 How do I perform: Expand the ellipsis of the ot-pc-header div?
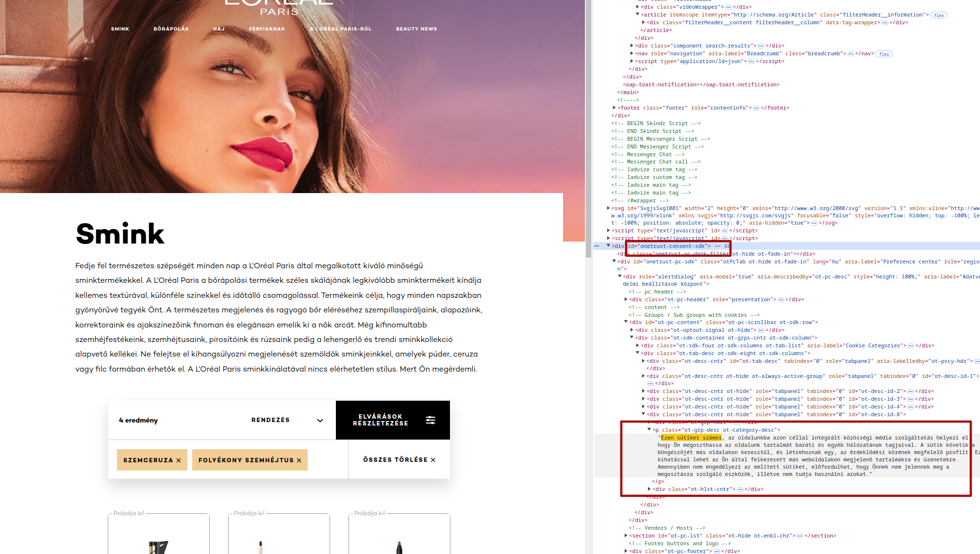point(781,300)
